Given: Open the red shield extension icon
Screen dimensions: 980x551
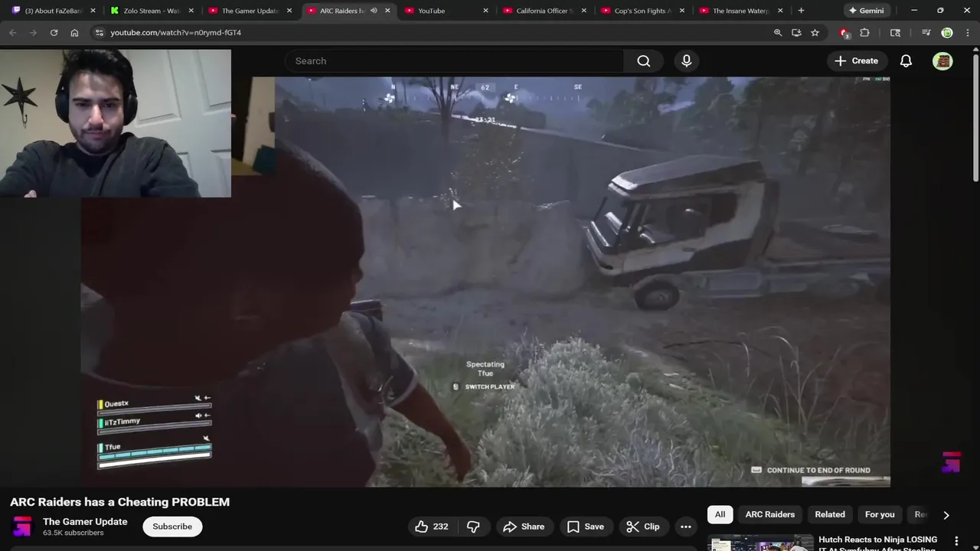Looking at the screenshot, I should coord(844,33).
